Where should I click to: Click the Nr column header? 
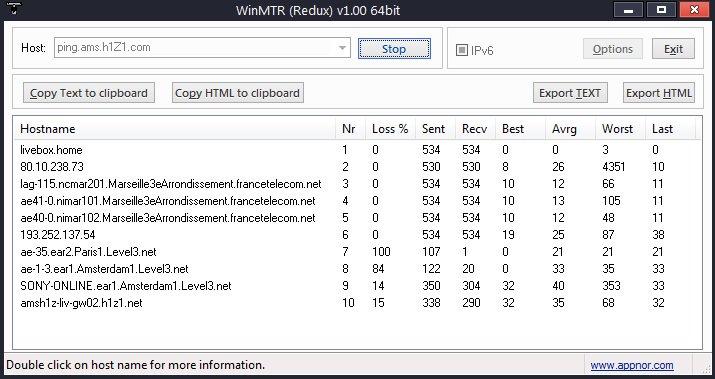350,129
